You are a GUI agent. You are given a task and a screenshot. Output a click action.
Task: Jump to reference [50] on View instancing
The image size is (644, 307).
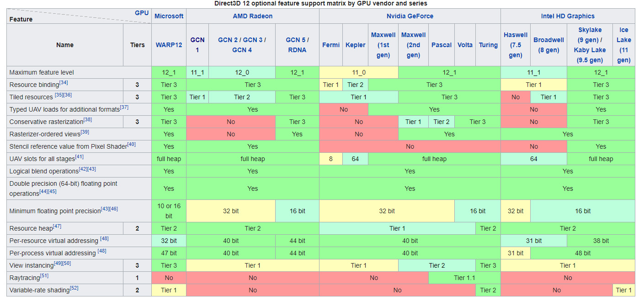click(67, 264)
